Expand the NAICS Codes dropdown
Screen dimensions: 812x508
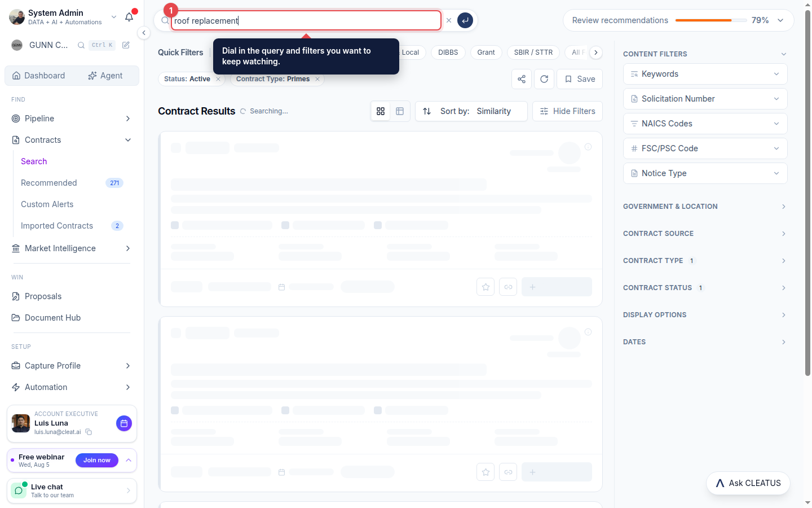705,124
